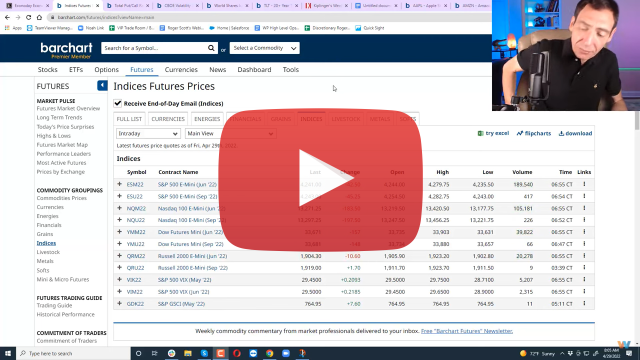Open Task View from the taskbar
The width and height of the screenshot is (640, 360).
pos(154,353)
